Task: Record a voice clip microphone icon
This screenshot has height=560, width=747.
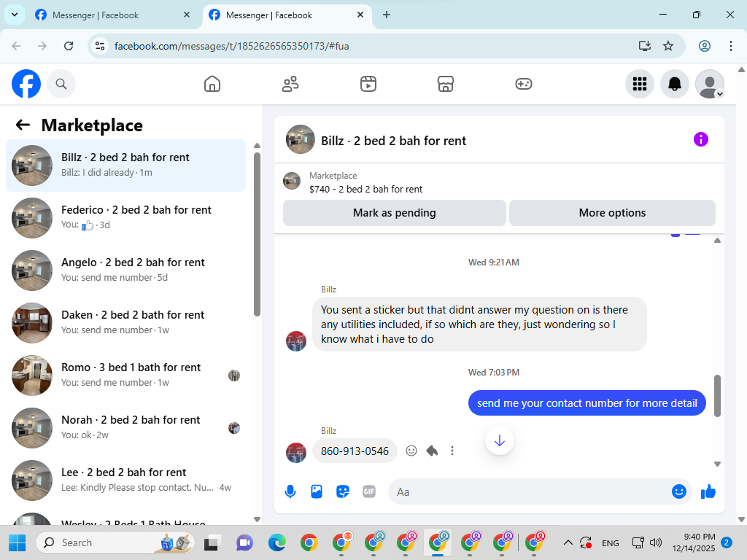Action: coord(290,491)
